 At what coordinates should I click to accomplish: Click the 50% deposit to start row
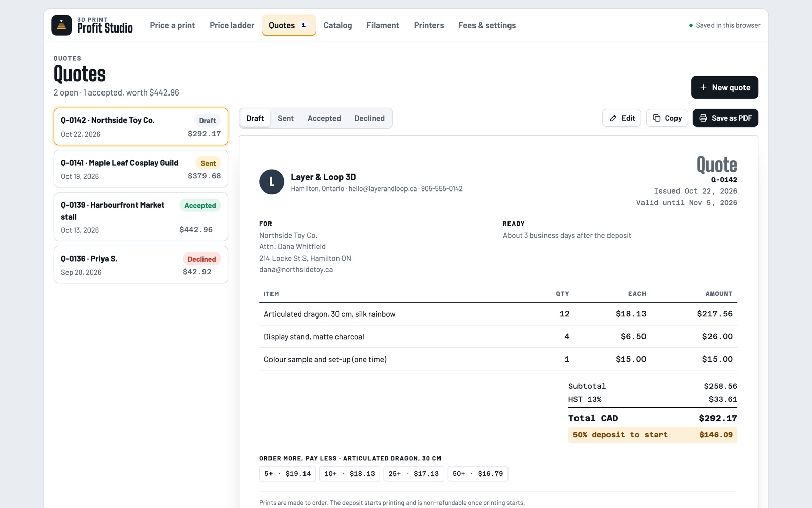coord(653,435)
